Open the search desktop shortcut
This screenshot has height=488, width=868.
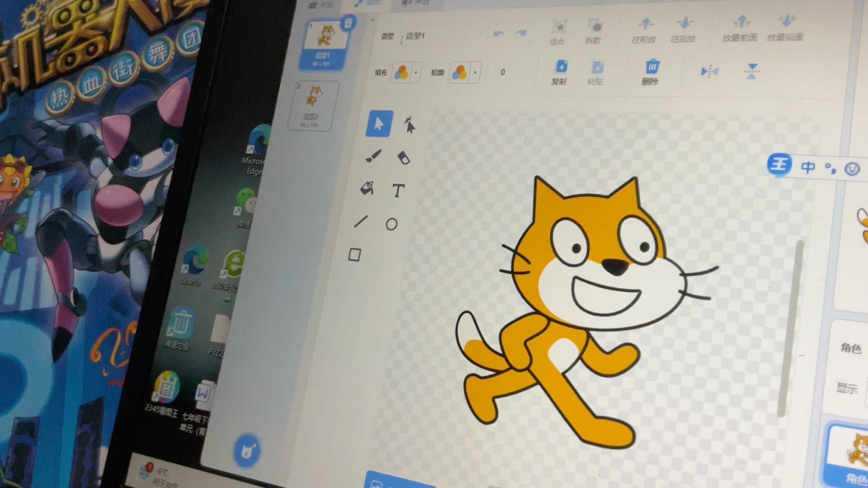pos(193,266)
